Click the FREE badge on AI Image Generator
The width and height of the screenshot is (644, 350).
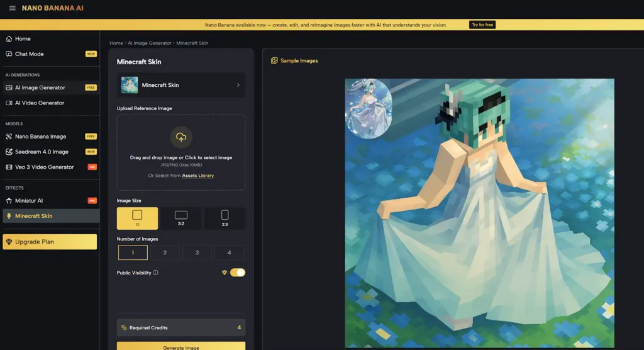pyautogui.click(x=91, y=87)
